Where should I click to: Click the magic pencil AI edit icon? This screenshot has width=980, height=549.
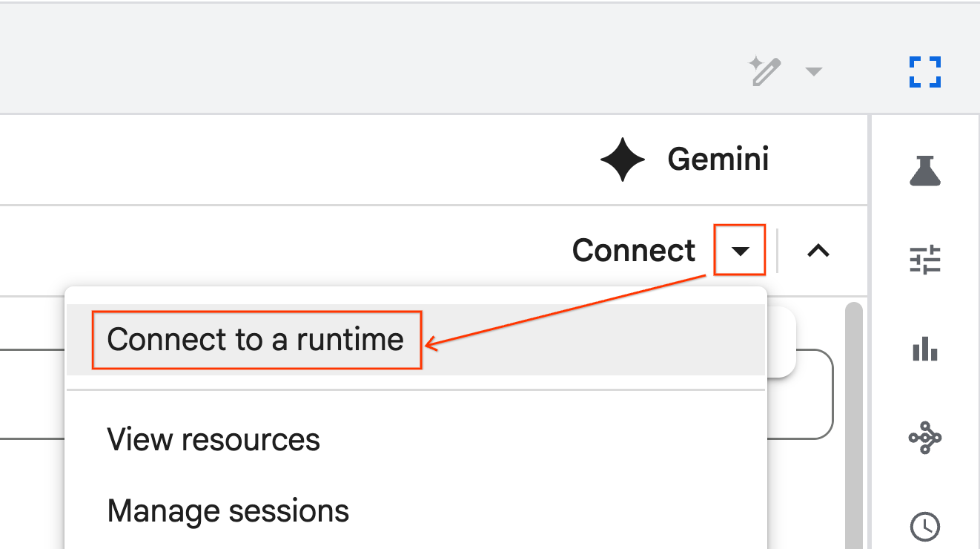coord(765,71)
